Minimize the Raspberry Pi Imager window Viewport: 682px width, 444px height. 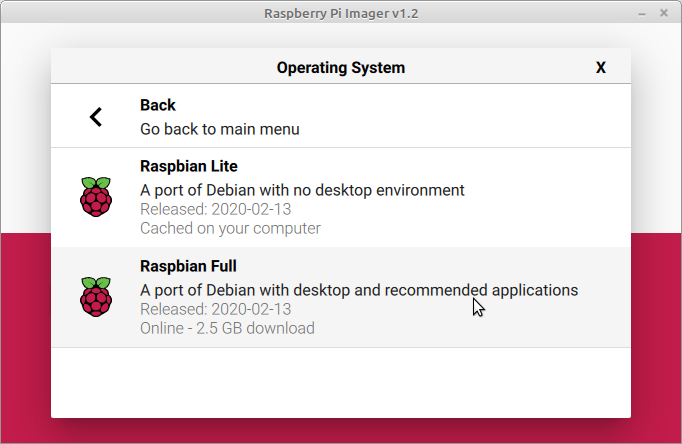click(x=639, y=12)
